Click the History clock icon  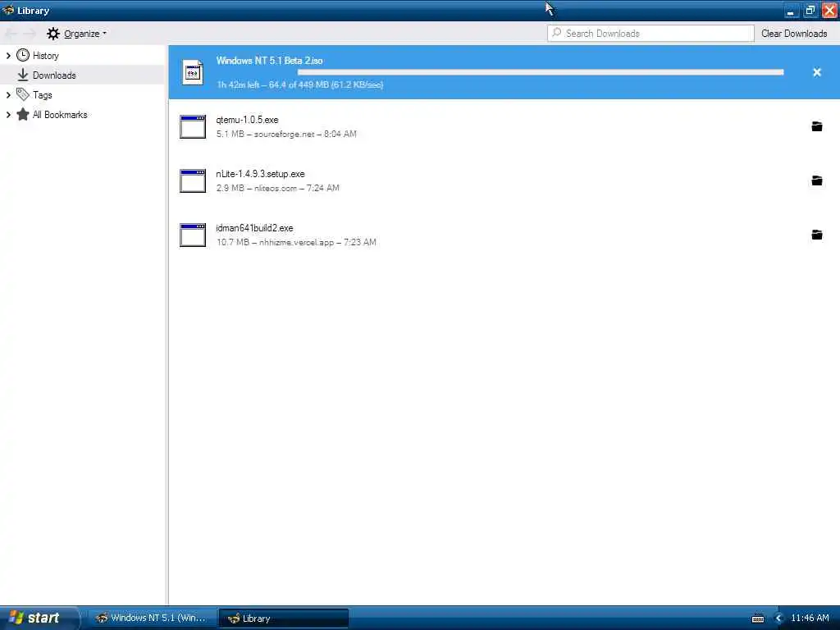coord(23,55)
